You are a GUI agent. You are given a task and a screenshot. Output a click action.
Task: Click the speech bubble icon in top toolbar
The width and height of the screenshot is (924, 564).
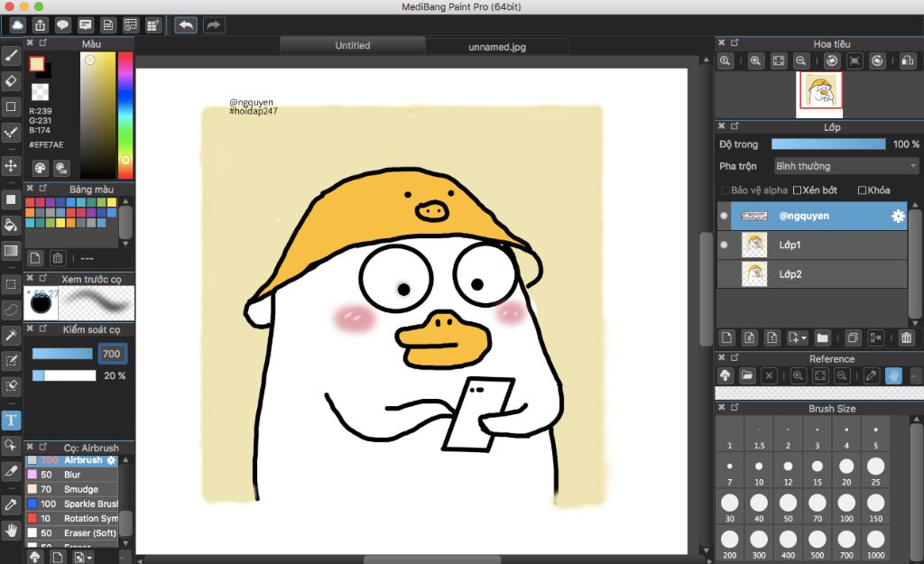coord(62,25)
